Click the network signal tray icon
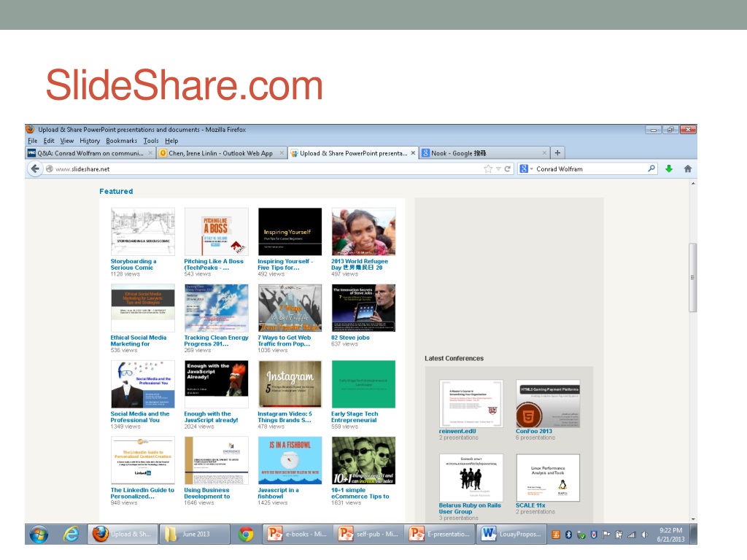The width and height of the screenshot is (747, 560). pyautogui.click(x=632, y=534)
